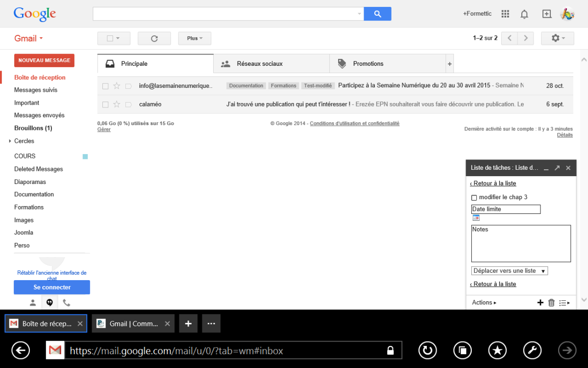Open Boîte de réception folder
588x368 pixels.
(40, 78)
